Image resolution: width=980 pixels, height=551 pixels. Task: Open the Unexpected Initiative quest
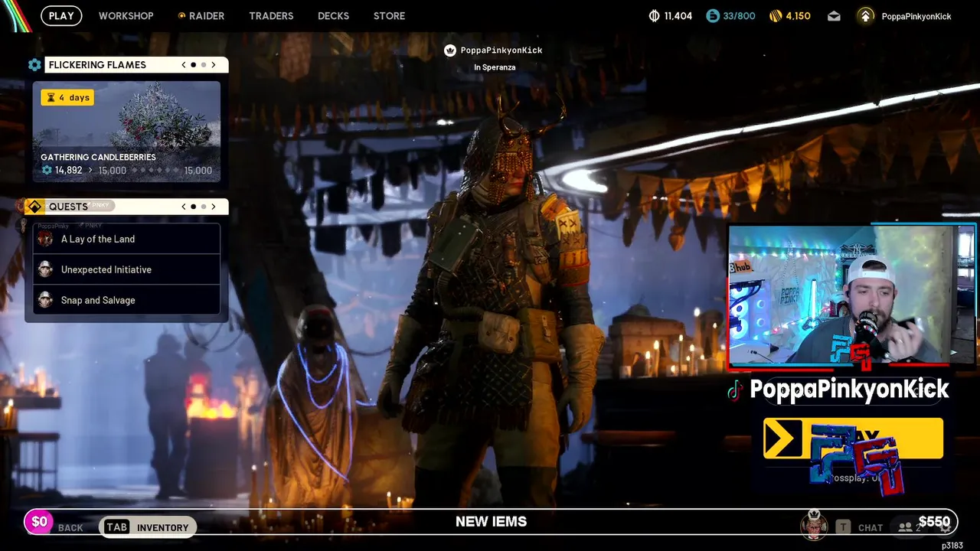point(126,269)
